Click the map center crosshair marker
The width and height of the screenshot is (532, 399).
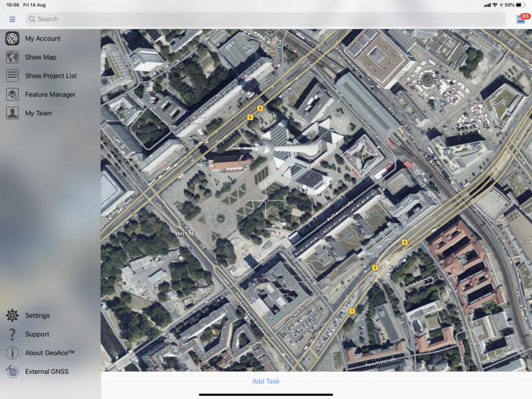266,201
